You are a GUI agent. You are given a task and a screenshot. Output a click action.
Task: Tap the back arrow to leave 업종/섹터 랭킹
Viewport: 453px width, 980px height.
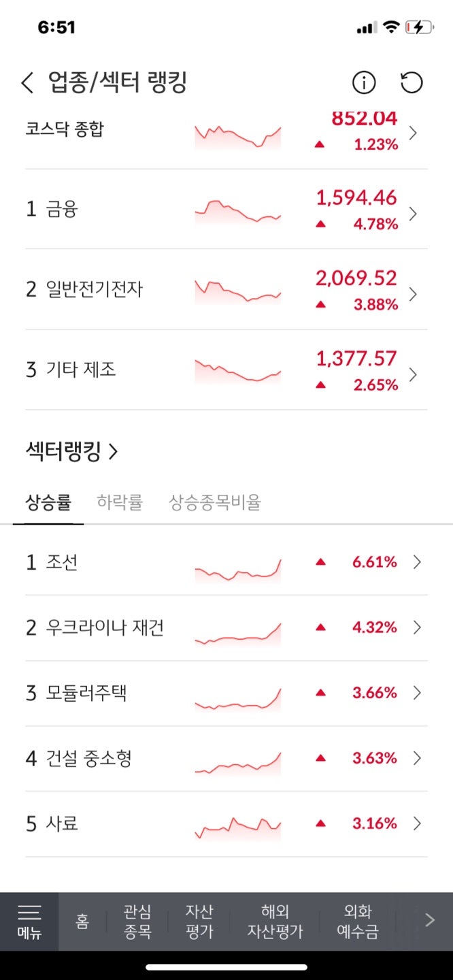point(26,82)
